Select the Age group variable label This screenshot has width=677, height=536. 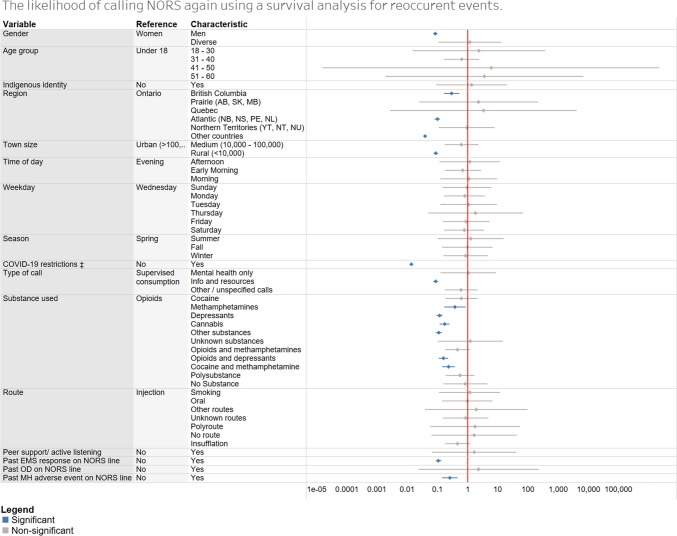click(24, 50)
